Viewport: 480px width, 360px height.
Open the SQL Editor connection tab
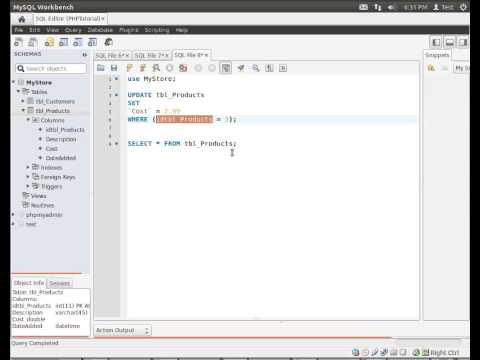coord(70,19)
